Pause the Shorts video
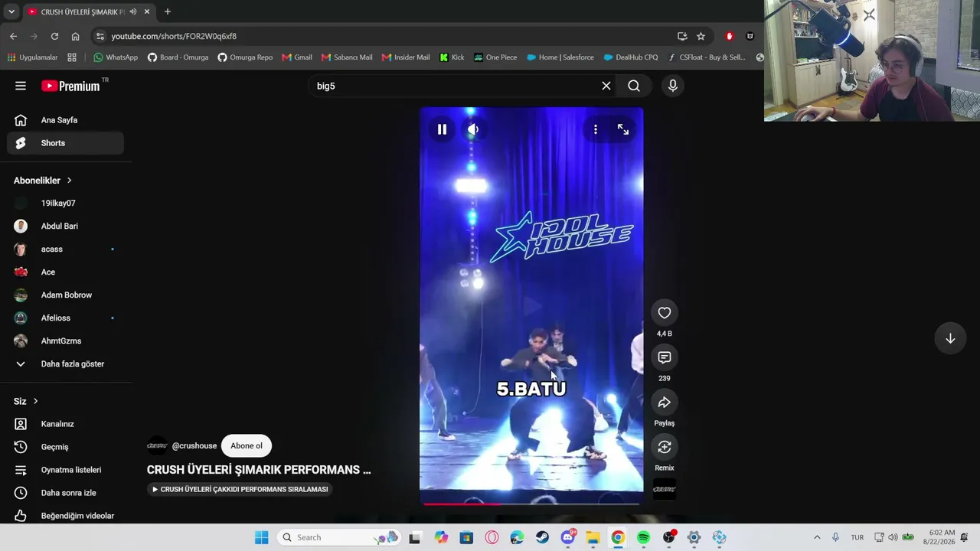The height and width of the screenshot is (551, 980). point(442,130)
